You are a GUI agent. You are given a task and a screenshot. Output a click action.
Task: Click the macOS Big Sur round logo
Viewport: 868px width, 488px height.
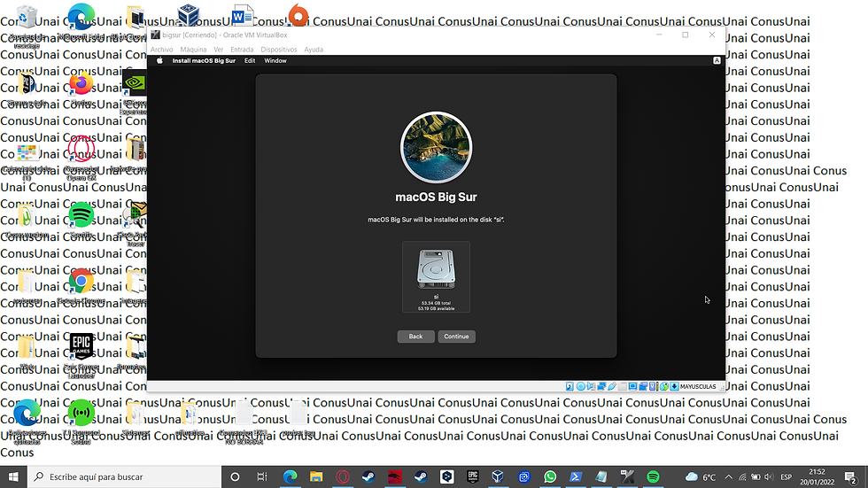pos(436,147)
